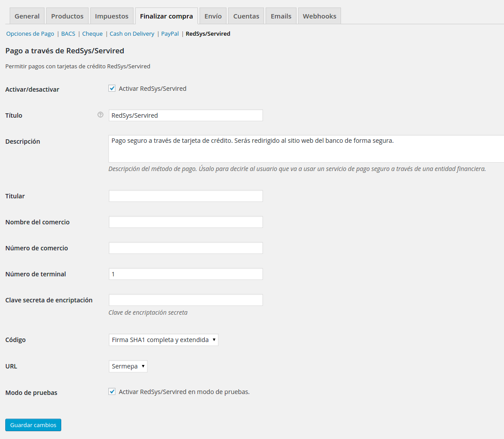Open the Cash on Delivery link

click(x=132, y=34)
